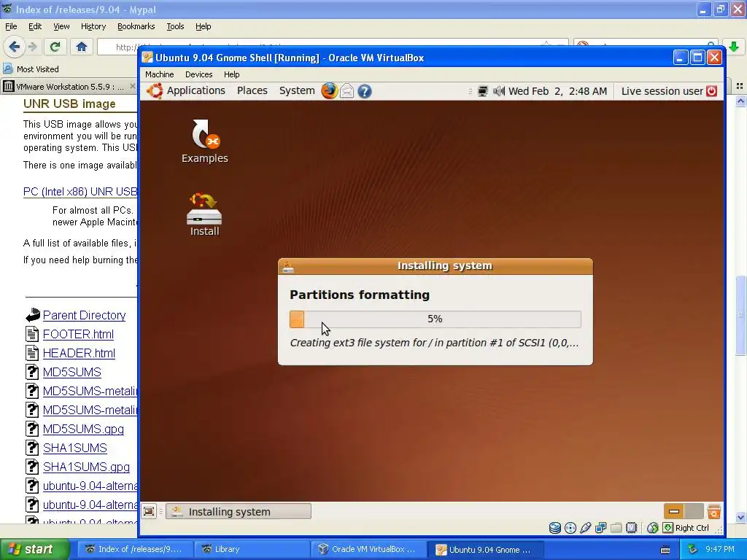The image size is (747, 560).
Task: Click the Partitions formatting progress bar at 5%
Action: point(435,319)
